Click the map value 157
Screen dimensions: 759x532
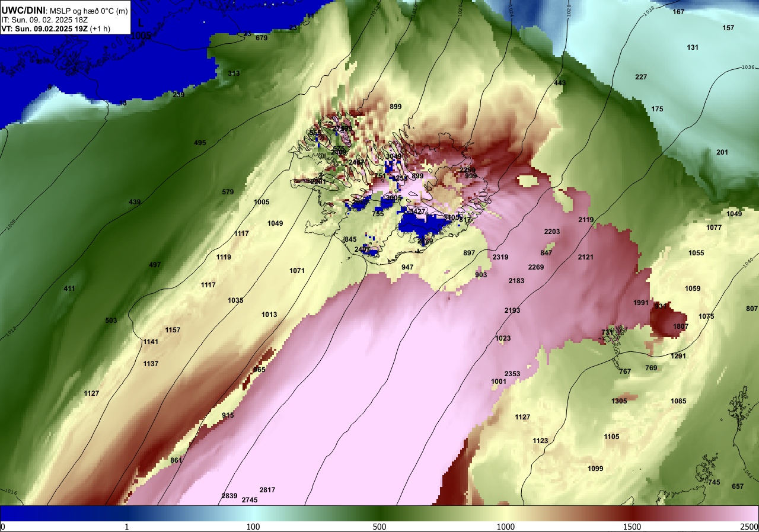728,28
